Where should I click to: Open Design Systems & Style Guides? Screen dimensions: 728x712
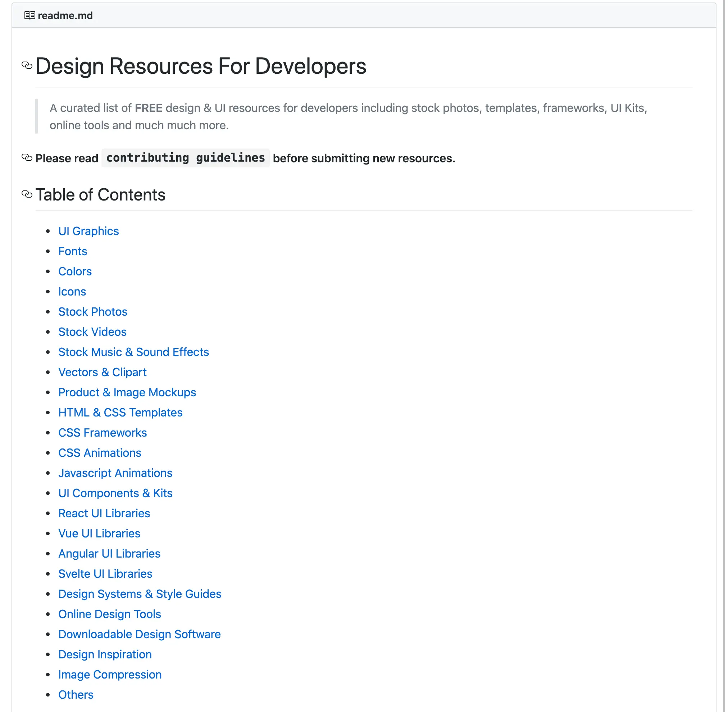coord(140,595)
